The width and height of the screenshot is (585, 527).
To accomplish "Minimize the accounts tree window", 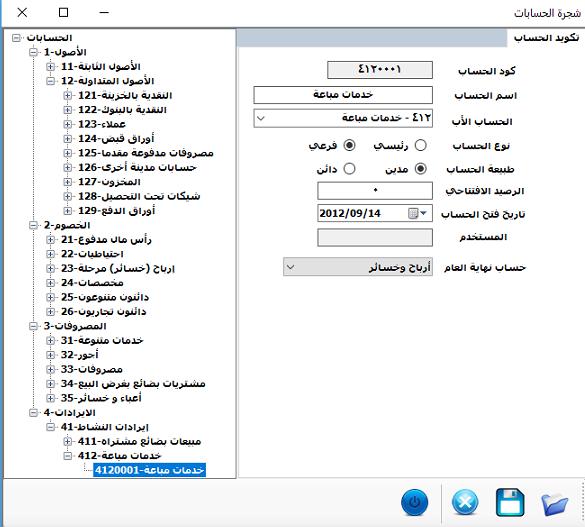I will [104, 12].
